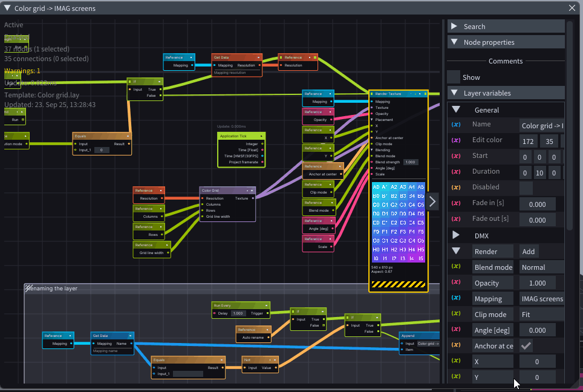Collapse the window with the top-left triangle icon

point(7,8)
